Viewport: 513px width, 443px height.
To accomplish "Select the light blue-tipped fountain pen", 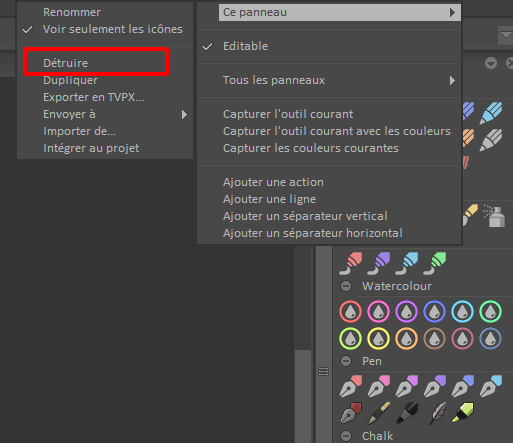I will (x=491, y=386).
